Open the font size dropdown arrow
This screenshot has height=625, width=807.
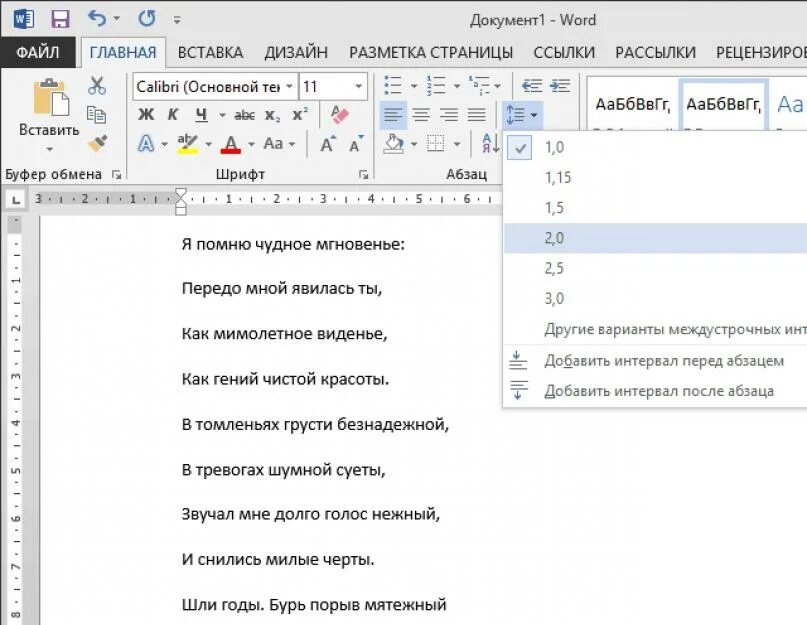coord(359,86)
